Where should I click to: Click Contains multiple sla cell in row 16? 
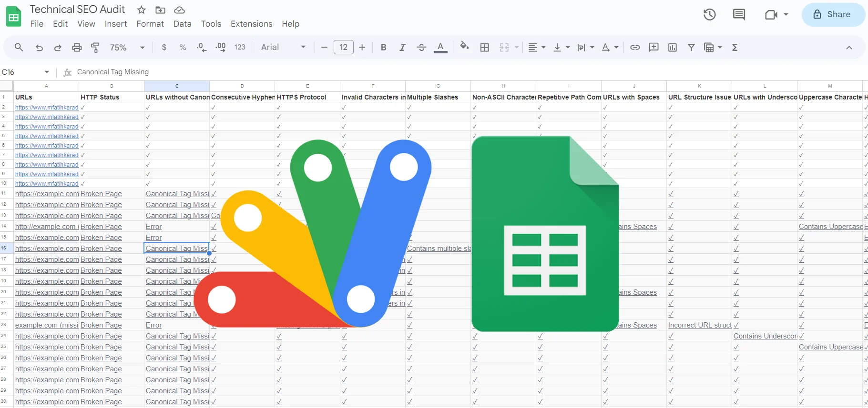pos(439,249)
